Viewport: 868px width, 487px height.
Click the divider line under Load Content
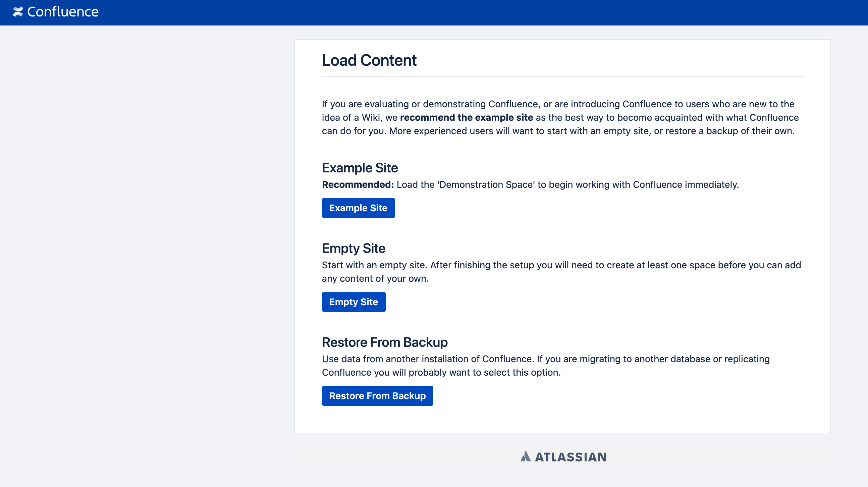[562, 77]
